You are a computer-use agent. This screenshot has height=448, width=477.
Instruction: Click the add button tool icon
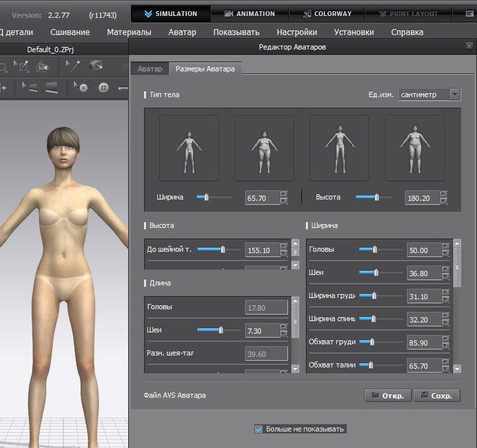[x=104, y=87]
